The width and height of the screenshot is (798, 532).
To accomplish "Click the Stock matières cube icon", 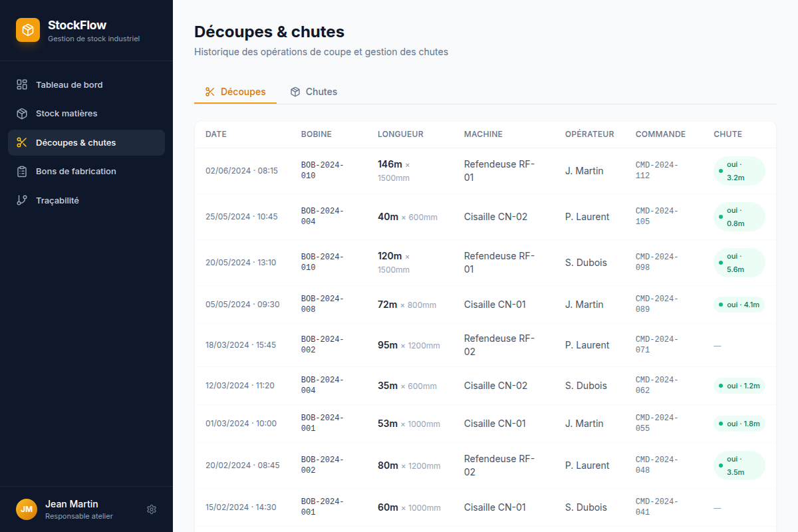I will (x=22, y=114).
